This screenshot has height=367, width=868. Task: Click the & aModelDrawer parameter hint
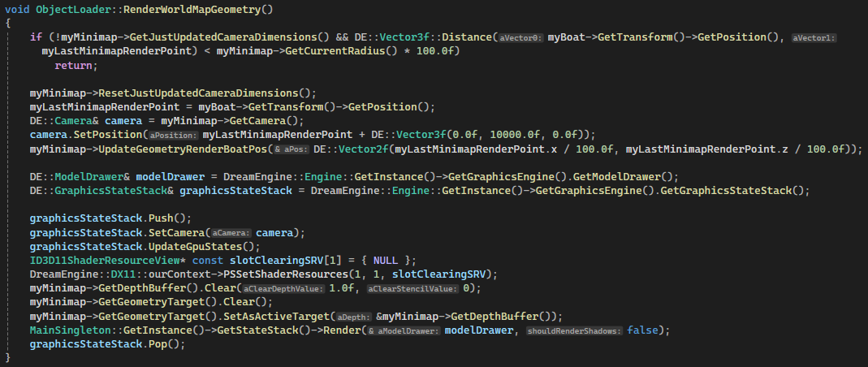pos(404,330)
